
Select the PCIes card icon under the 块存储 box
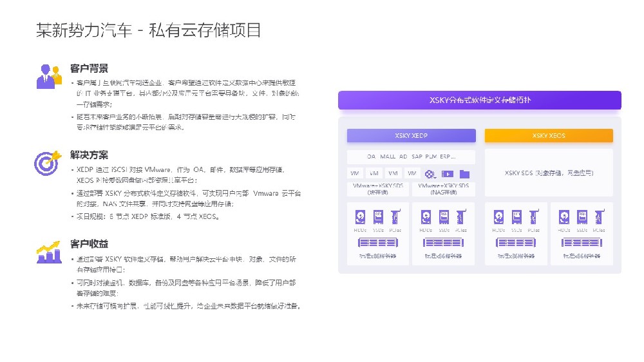(x=395, y=217)
